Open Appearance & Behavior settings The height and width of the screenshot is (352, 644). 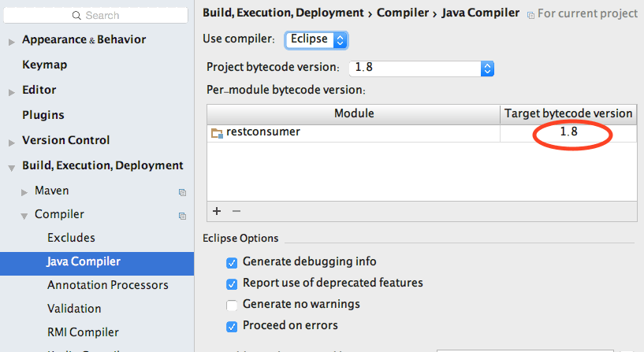84,39
